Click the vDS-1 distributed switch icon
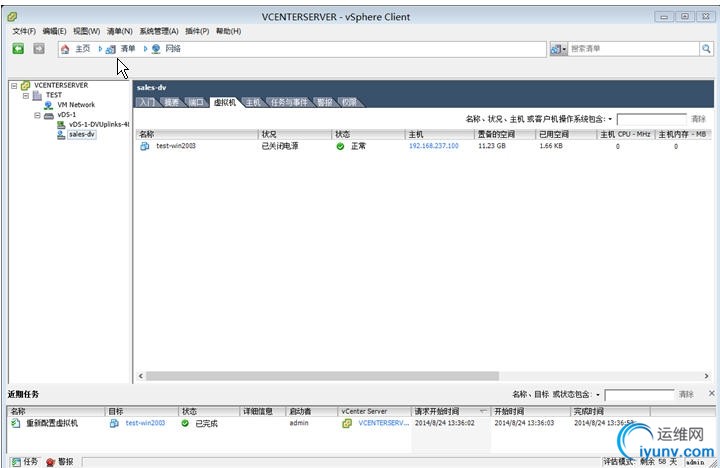 [49, 115]
